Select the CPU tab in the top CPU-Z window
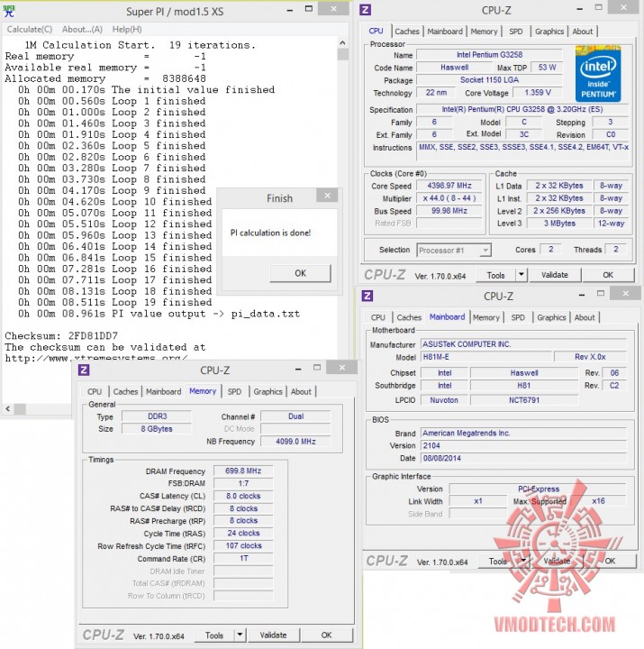Viewport: 644px width, 649px height. [x=376, y=31]
